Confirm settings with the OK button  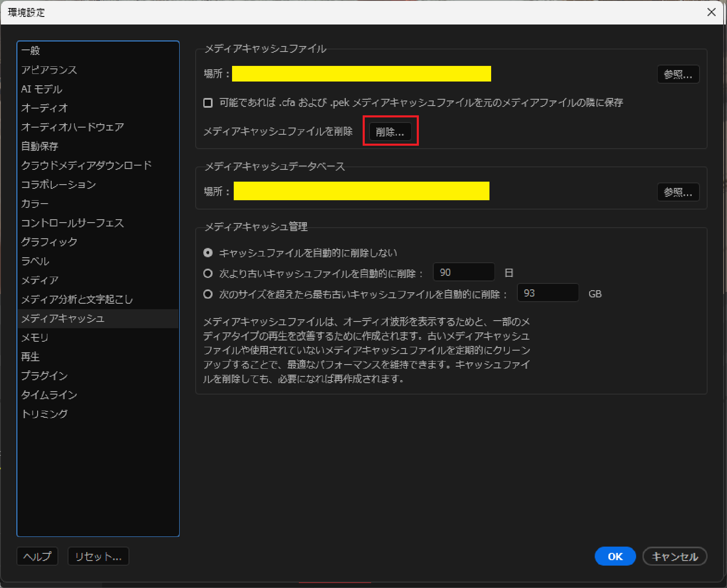click(x=615, y=556)
